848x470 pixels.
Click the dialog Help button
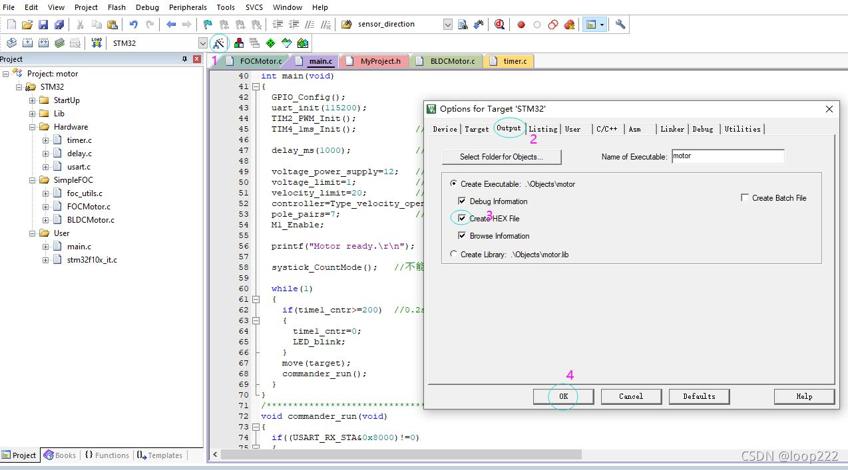pos(804,396)
